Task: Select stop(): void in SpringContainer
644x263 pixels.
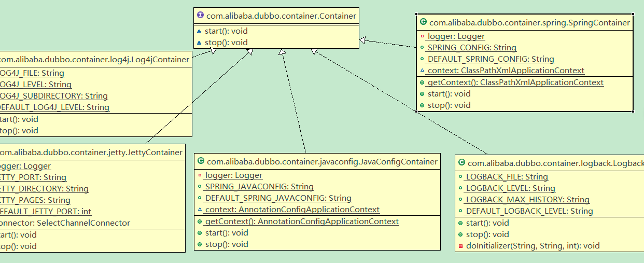Action: click(x=449, y=105)
